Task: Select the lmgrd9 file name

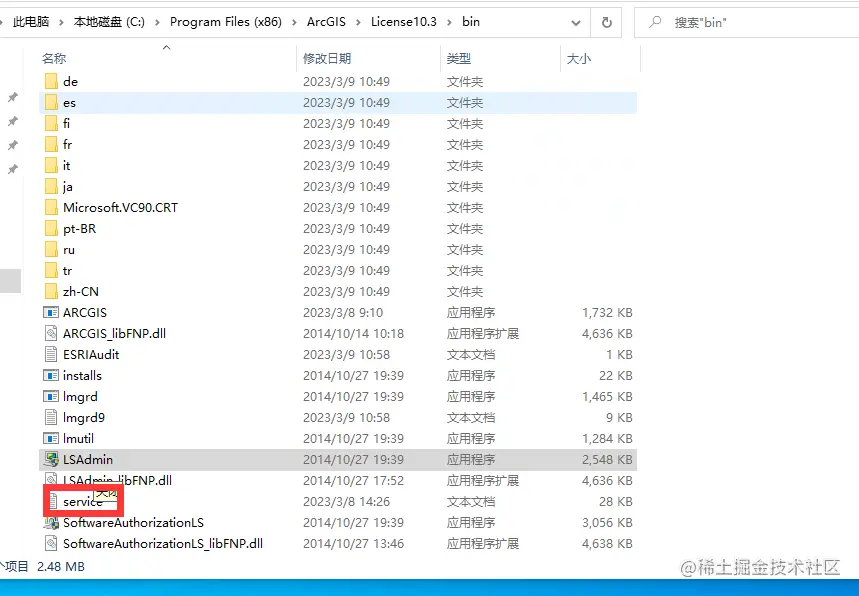Action: [x=84, y=417]
